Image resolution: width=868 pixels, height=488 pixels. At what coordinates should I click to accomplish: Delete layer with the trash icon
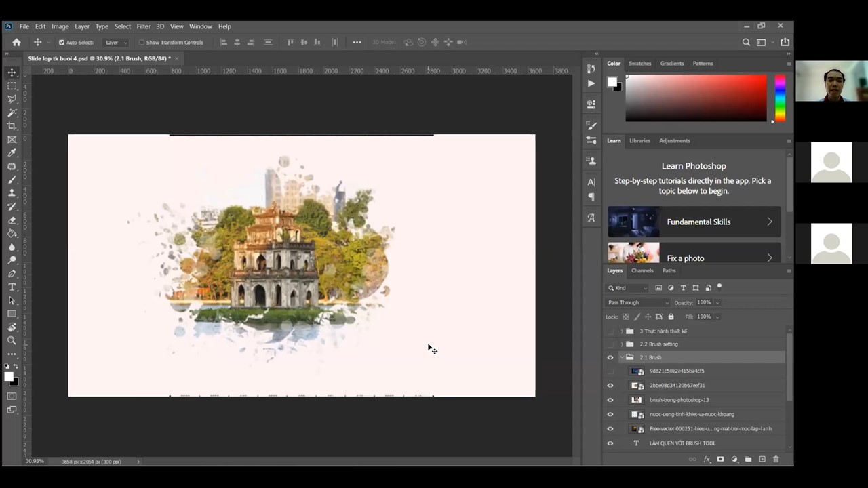(776, 460)
